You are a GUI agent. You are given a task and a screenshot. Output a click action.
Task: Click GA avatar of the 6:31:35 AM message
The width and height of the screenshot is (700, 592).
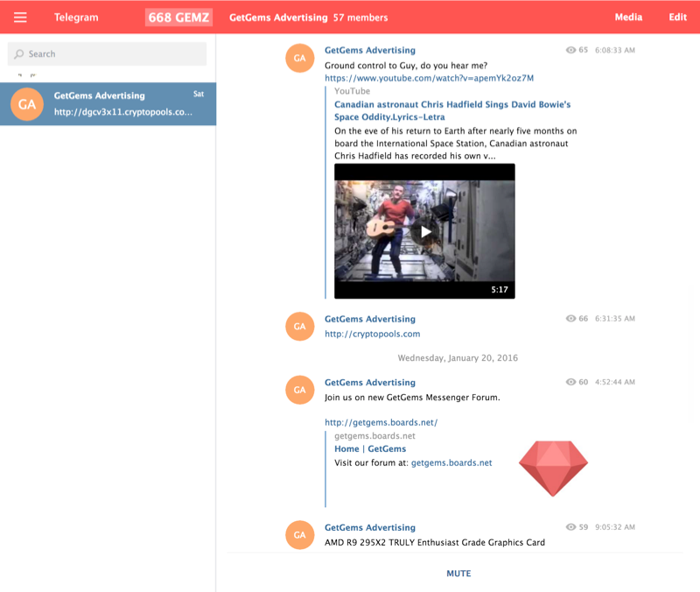pos(299,327)
